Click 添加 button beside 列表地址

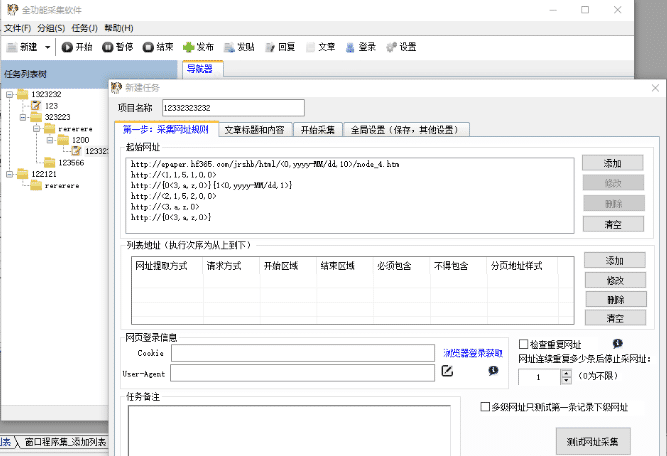[615, 260]
